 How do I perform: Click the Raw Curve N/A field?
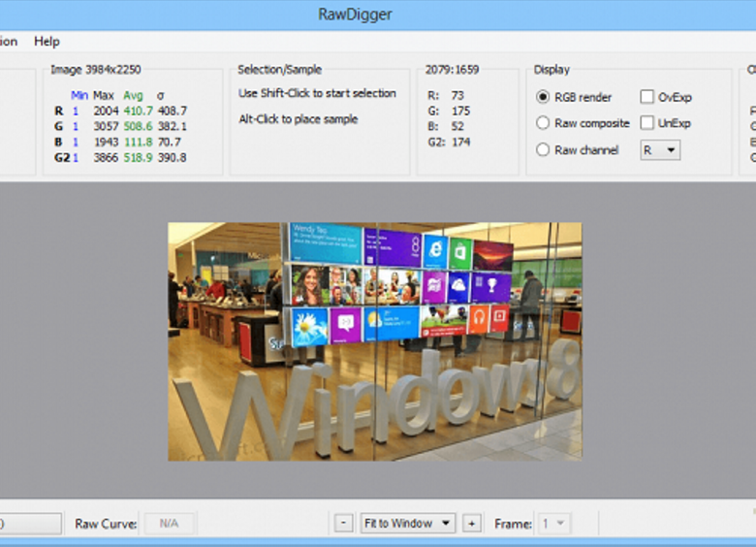click(x=170, y=524)
